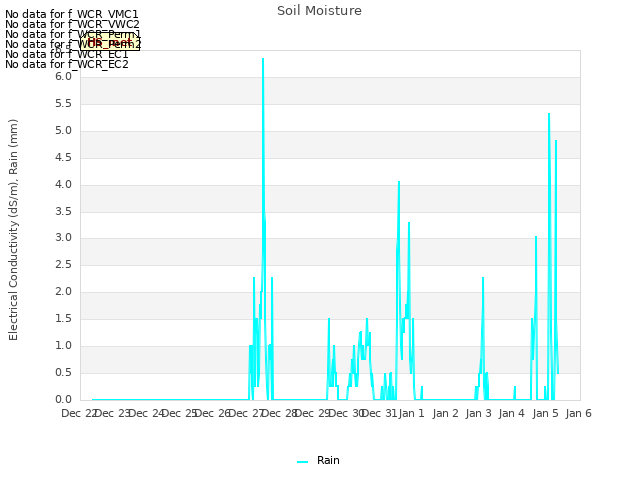Click the Jan 5 x-axis date label
This screenshot has height=480, width=640.
pos(545,413)
